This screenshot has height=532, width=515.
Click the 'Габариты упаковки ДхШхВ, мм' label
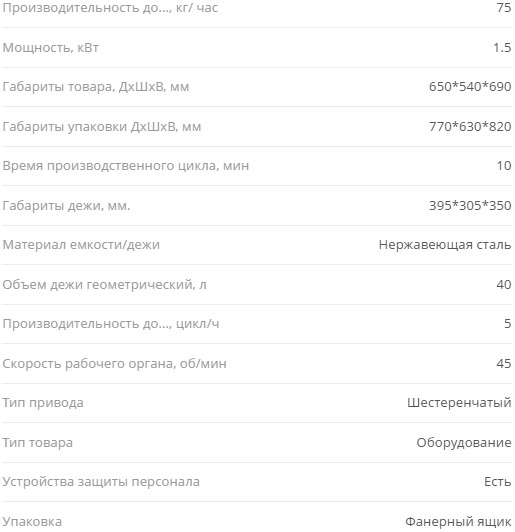102,127
